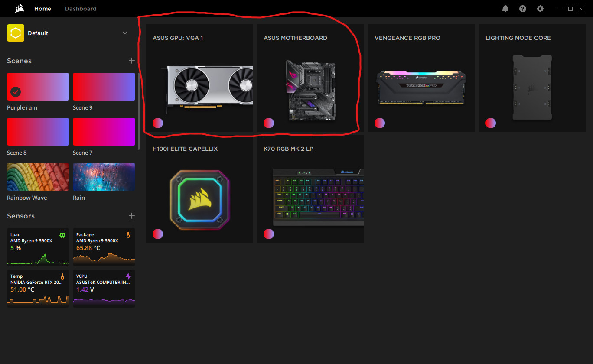Image resolution: width=593 pixels, height=364 pixels.
Task: Click the LIGHTING NODE CORE title text
Action: click(x=518, y=38)
